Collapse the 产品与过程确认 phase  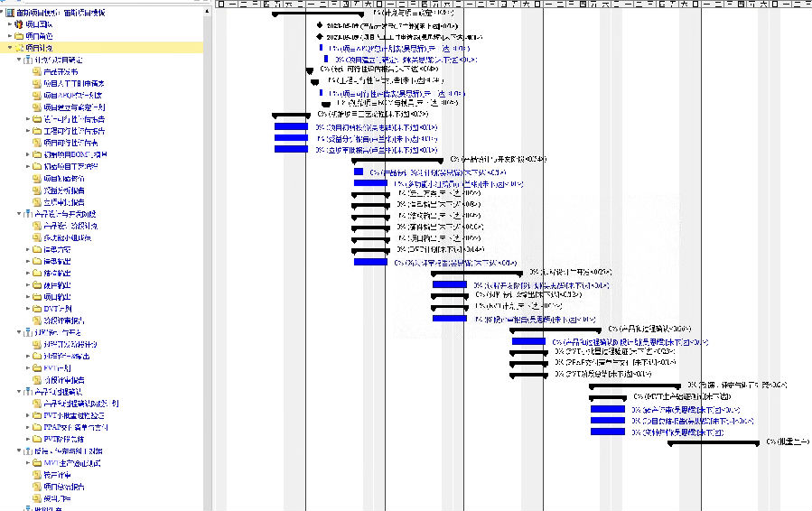(19, 392)
